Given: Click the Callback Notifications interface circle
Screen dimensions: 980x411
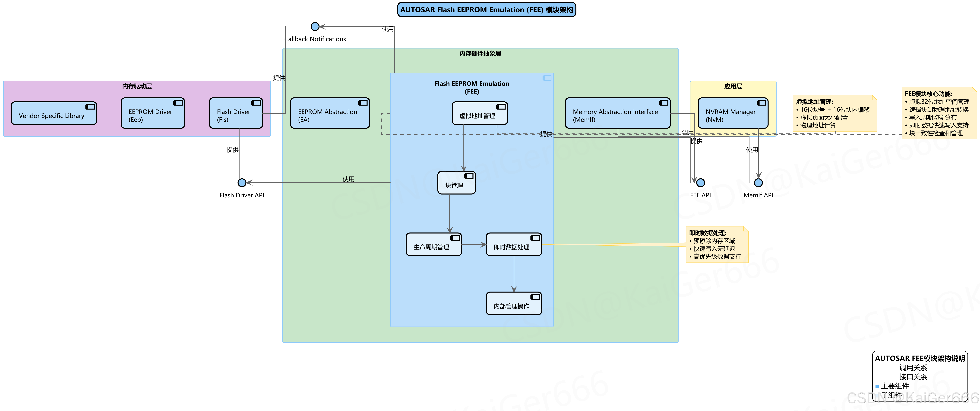Looking at the screenshot, I should point(315,27).
